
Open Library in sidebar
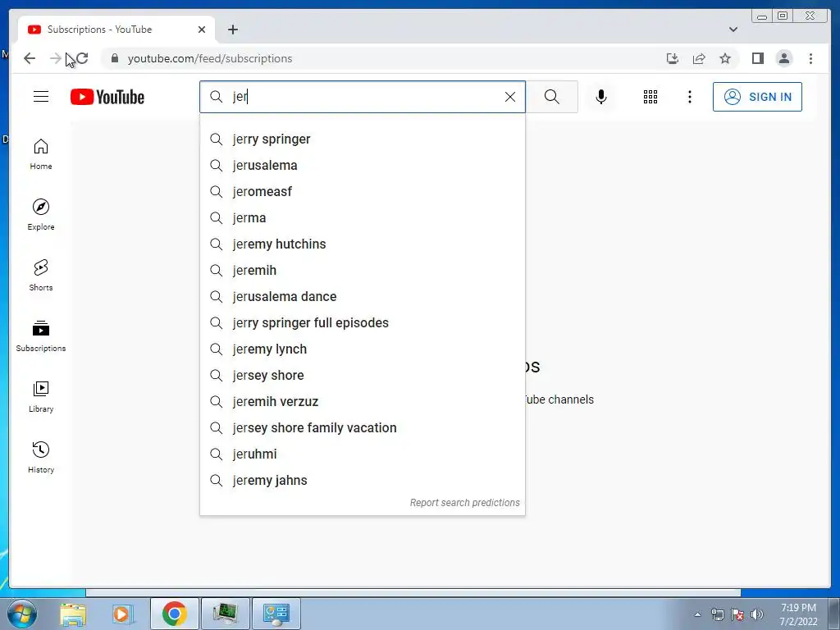(41, 396)
